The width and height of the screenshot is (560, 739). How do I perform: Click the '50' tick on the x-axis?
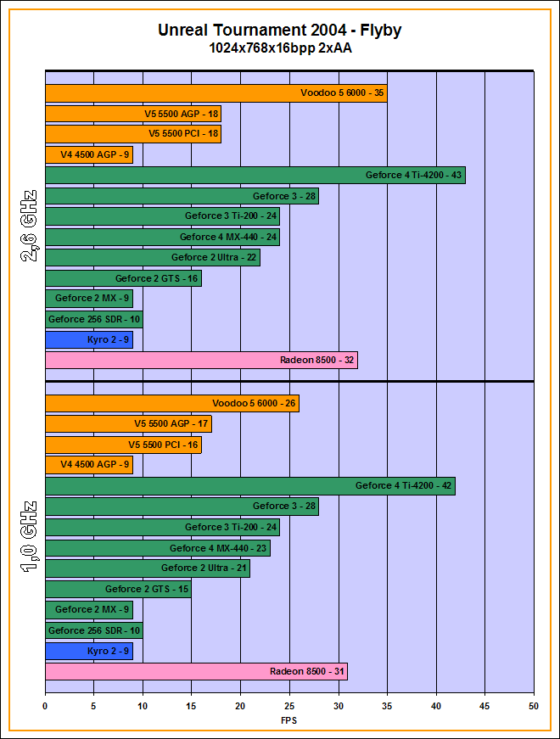point(533,704)
